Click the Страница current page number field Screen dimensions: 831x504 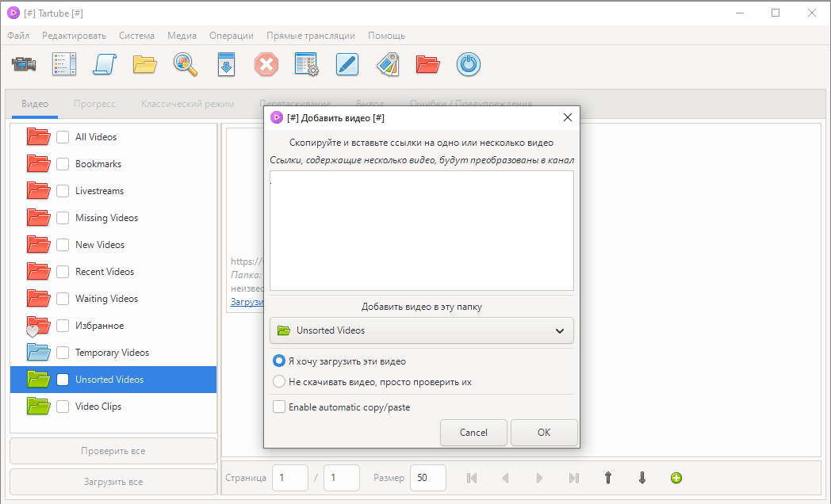tap(290, 478)
